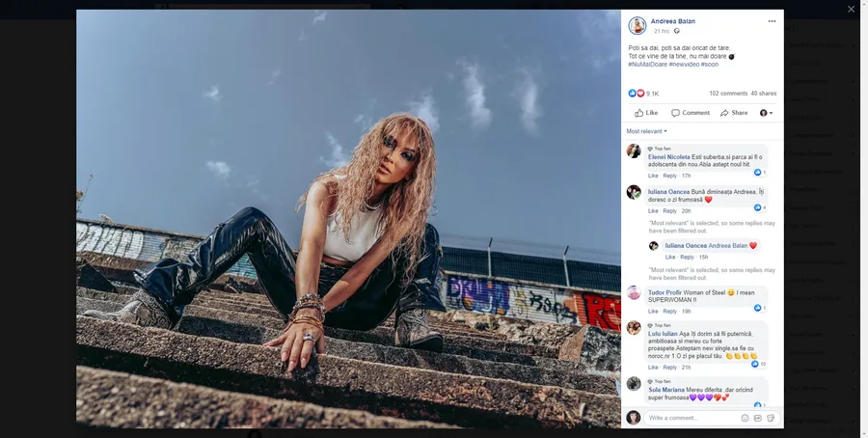Click the public privacy globe icon
This screenshot has height=438, width=868.
click(x=677, y=31)
